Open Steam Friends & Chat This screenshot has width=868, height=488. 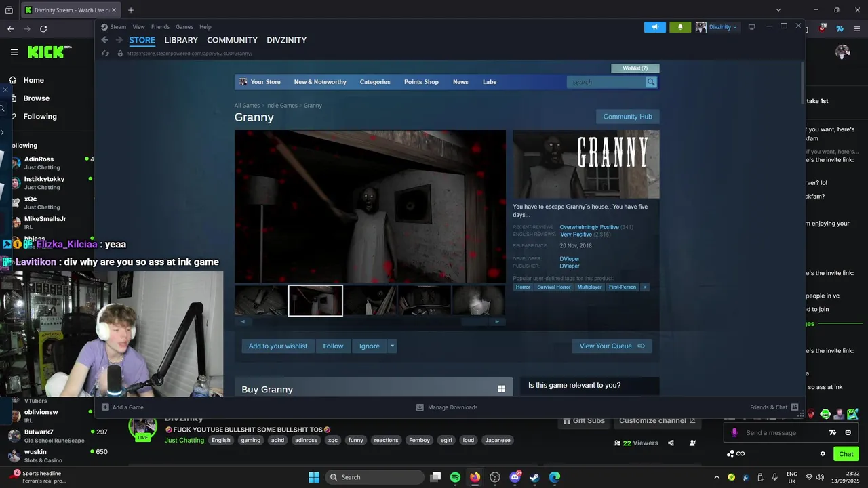click(x=774, y=407)
